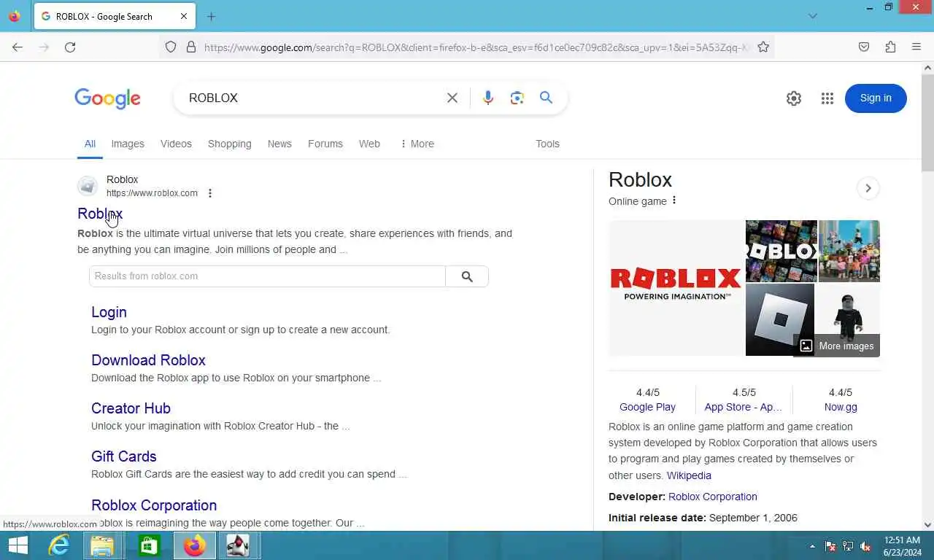Open the Tools search options
The width and height of the screenshot is (934, 560).
pyautogui.click(x=547, y=144)
